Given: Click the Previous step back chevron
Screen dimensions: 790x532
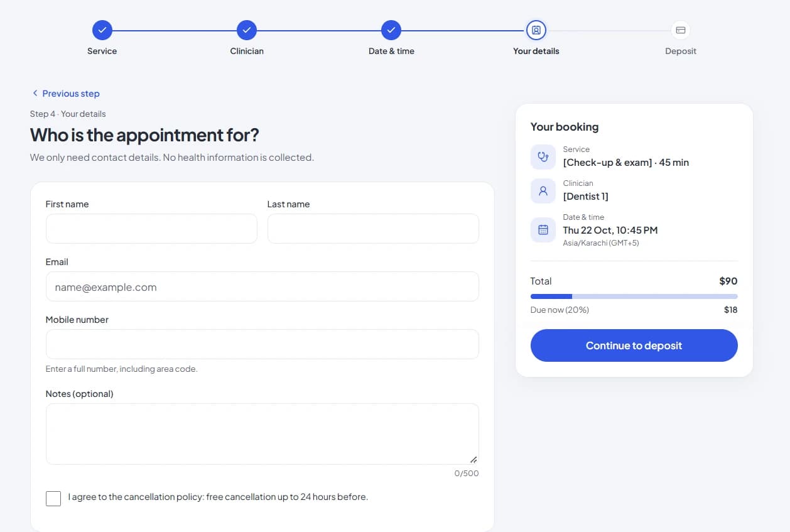Looking at the screenshot, I should [35, 94].
